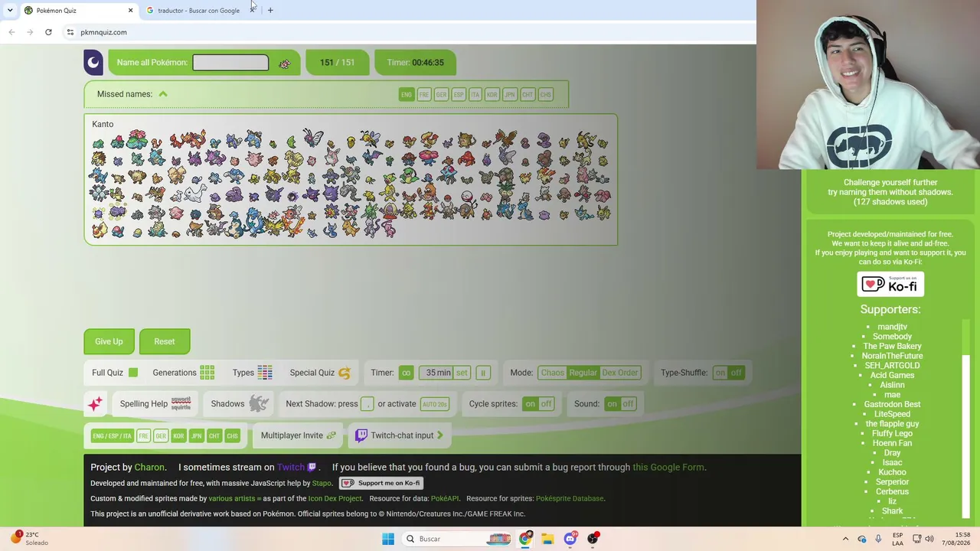This screenshot has height=551, width=980.
Task: Open Poképrite Database link
Action: pos(570,499)
